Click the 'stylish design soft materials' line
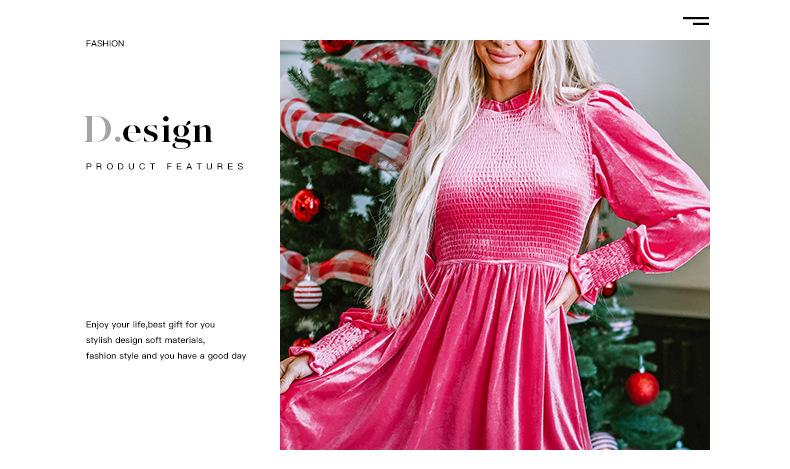 pos(145,340)
